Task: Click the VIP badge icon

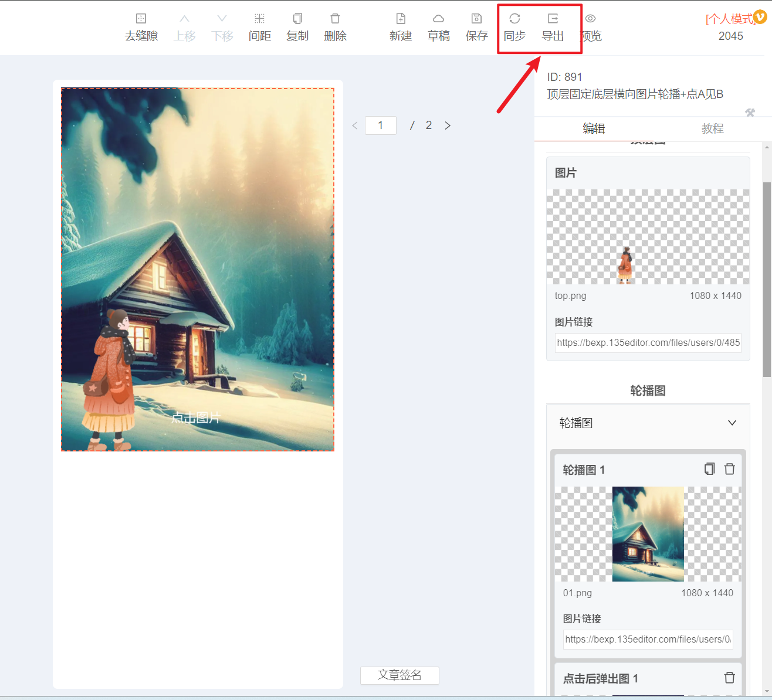Action: coord(760,17)
